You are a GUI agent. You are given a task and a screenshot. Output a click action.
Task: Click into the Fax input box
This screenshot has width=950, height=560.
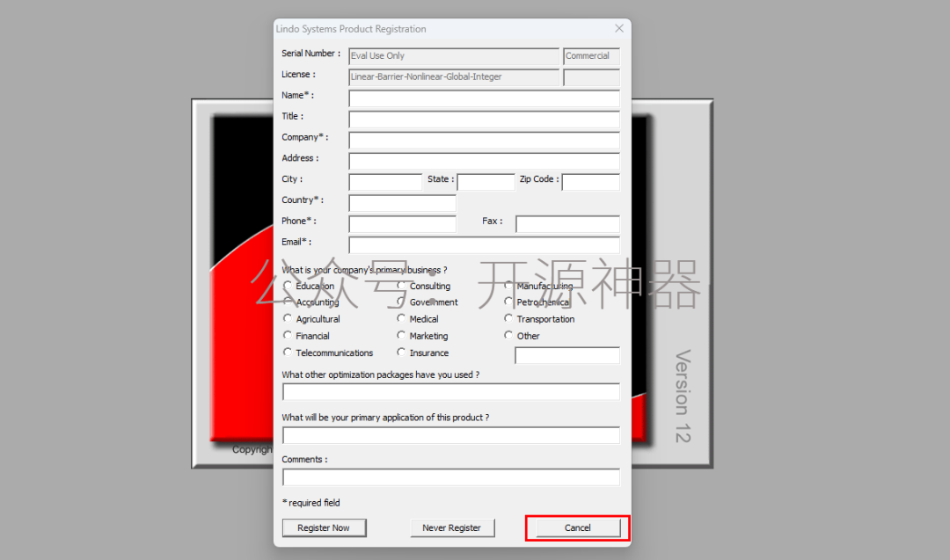click(x=567, y=224)
